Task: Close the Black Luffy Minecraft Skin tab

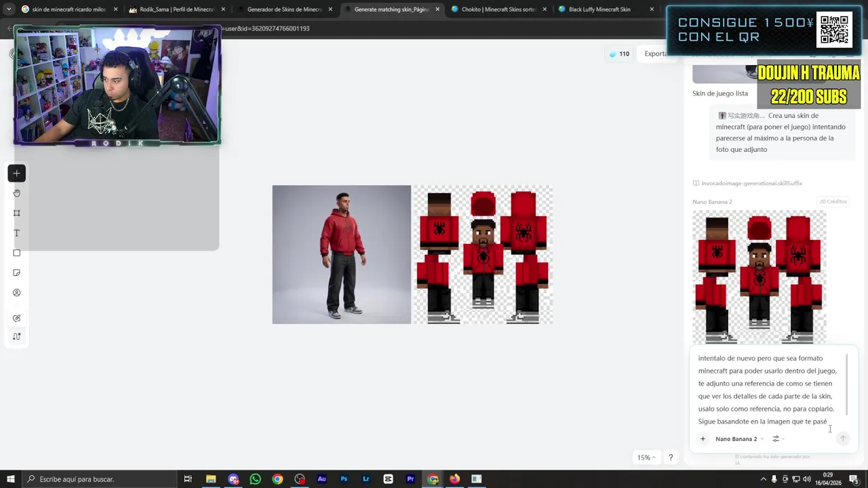Action: click(x=652, y=9)
